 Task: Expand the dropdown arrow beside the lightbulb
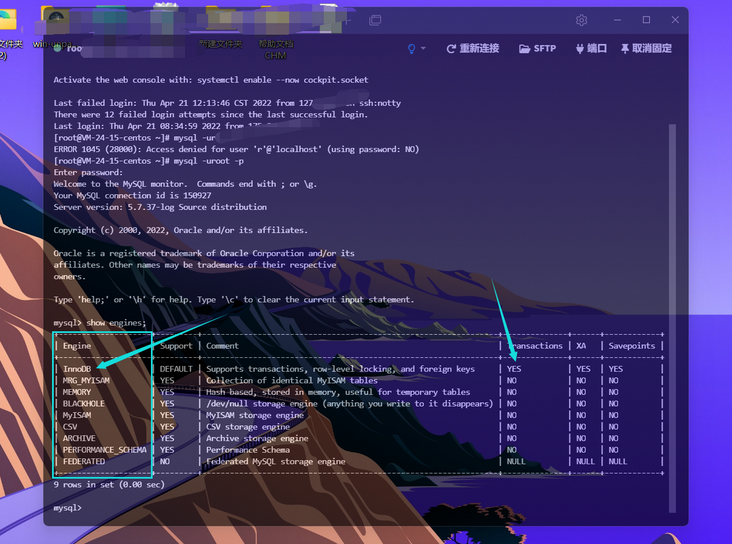coord(423,48)
